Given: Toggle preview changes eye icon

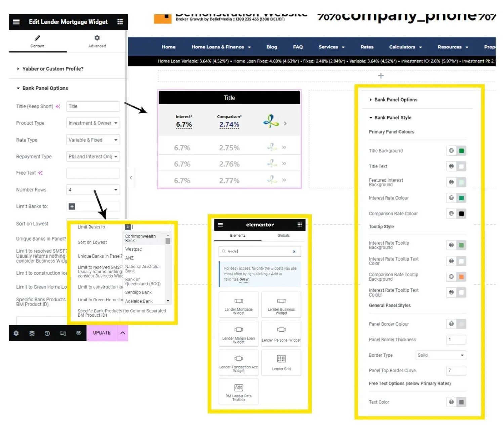Looking at the screenshot, I should (x=79, y=333).
